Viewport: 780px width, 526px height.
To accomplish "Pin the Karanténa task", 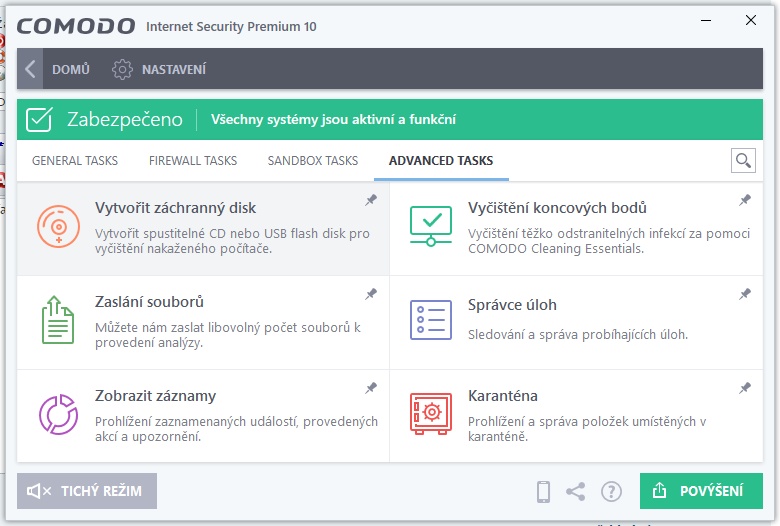I will point(744,388).
